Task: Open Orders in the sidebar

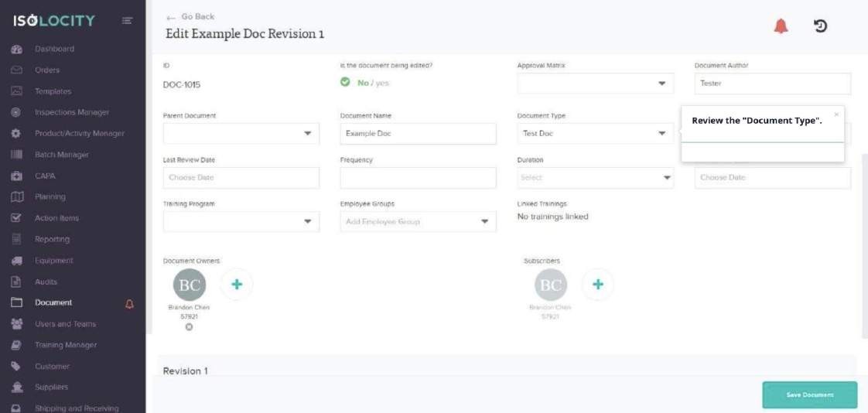Action: click(47, 70)
